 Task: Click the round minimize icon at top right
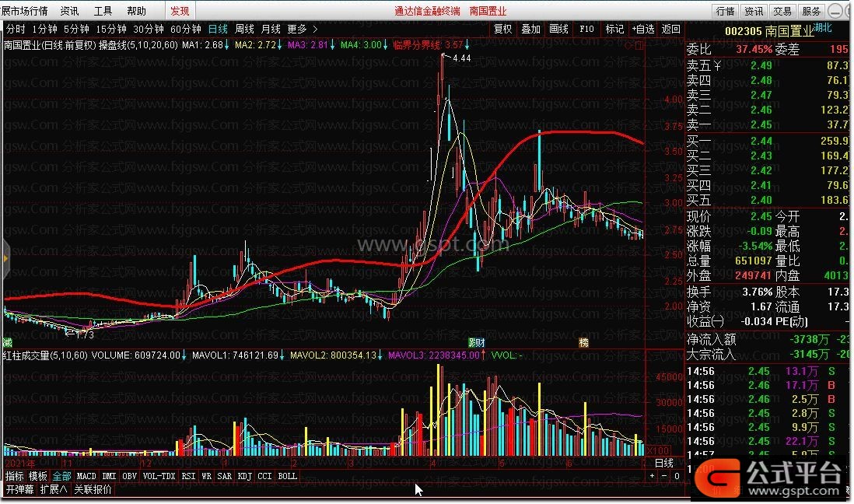(835, 11)
